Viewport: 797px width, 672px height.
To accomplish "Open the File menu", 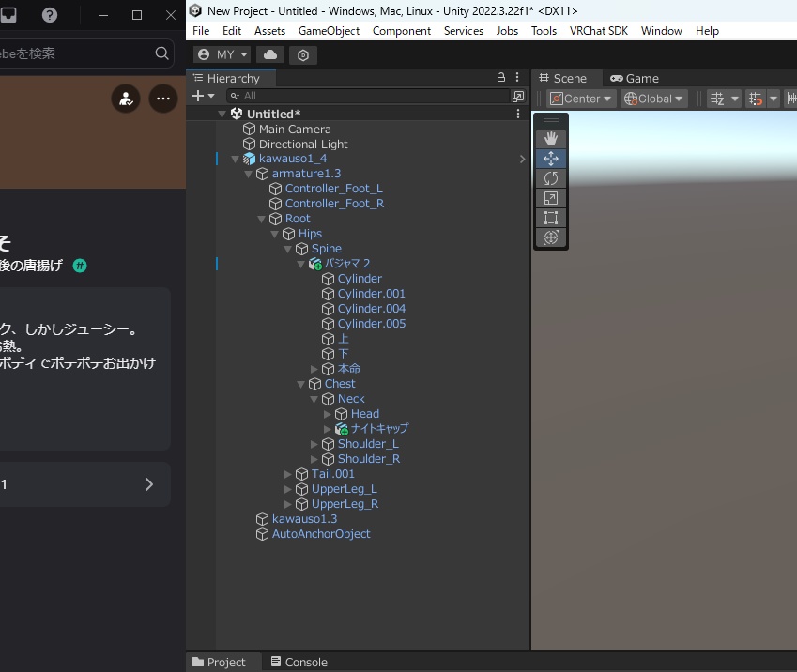I will 201,31.
